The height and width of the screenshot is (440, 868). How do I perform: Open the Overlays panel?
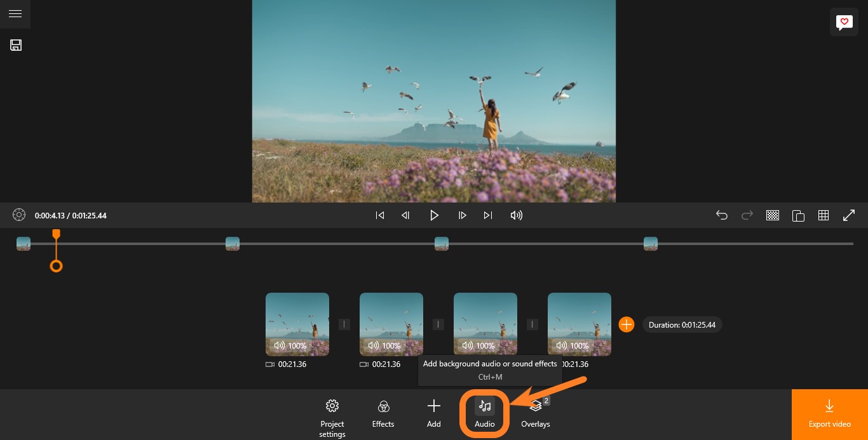[x=536, y=414]
